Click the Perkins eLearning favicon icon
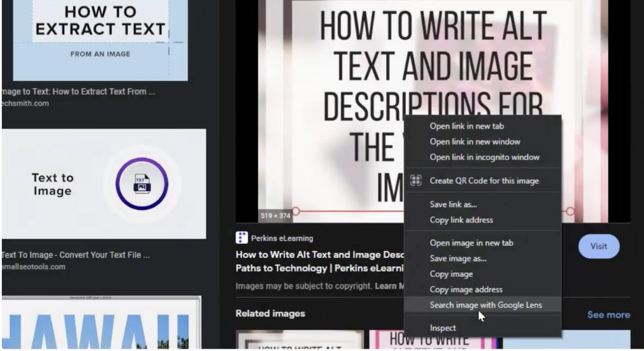The height and width of the screenshot is (351, 644). [241, 238]
